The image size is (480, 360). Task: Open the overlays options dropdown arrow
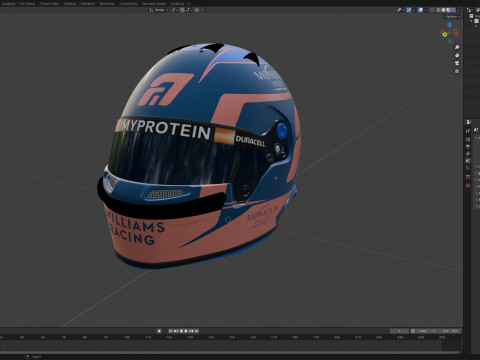pos(426,10)
